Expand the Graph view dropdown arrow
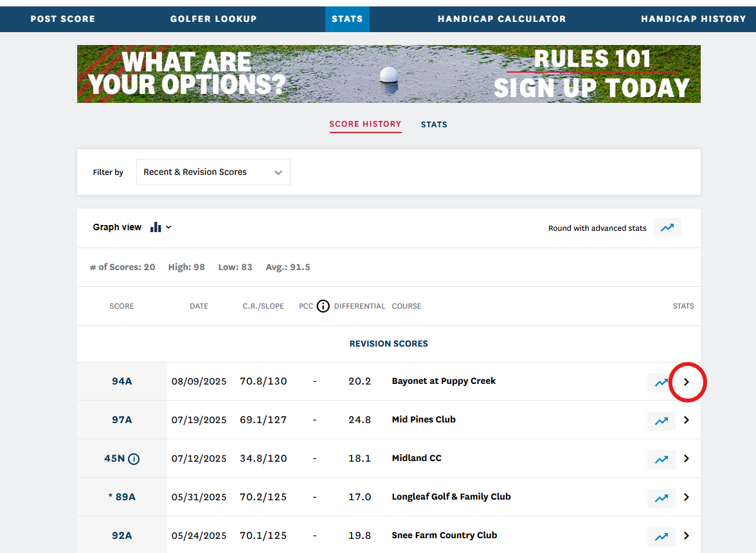The height and width of the screenshot is (553, 756). (169, 227)
